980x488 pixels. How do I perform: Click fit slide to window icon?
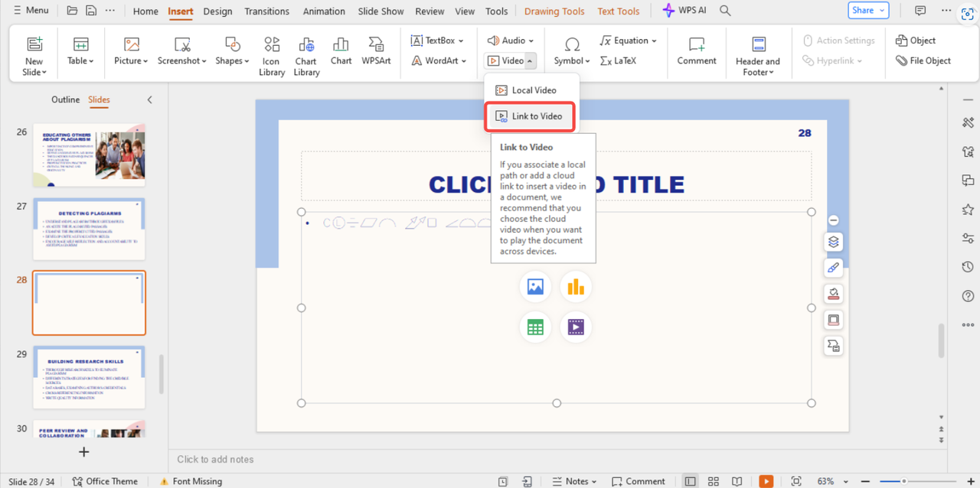pos(796,481)
